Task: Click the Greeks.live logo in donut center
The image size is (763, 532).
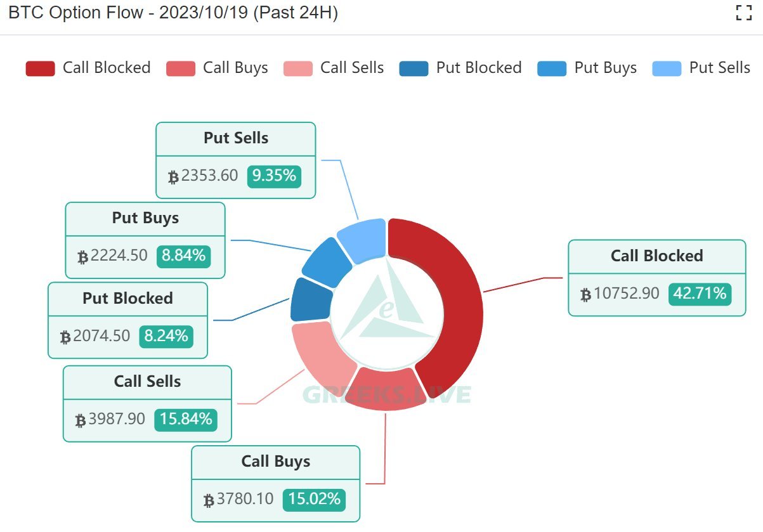Action: pos(387,311)
